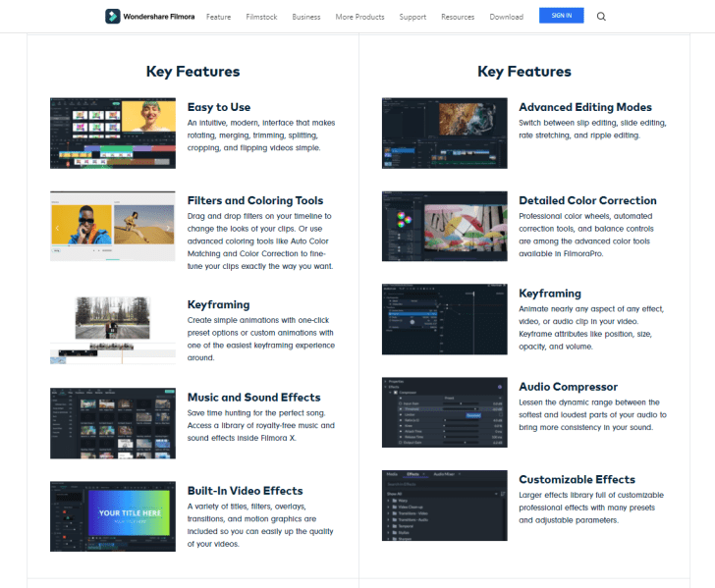Screen dimensions: 715x588
Task: Open the Advanced Editing Modes thumbnail
Action: 444,133
